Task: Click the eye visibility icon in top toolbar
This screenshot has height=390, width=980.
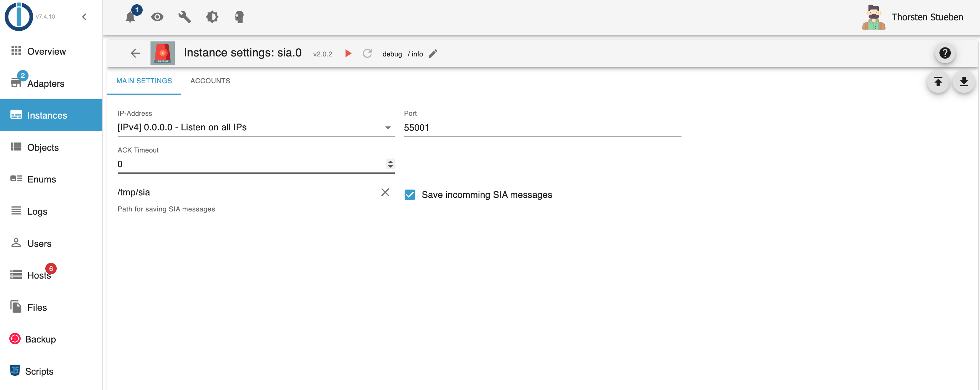Action: pos(157,17)
